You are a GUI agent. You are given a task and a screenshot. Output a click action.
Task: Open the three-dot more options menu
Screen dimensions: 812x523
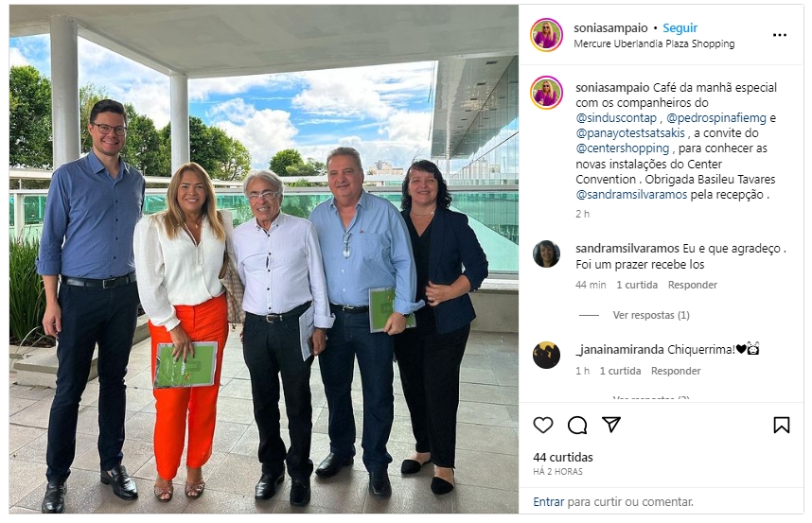tap(780, 35)
